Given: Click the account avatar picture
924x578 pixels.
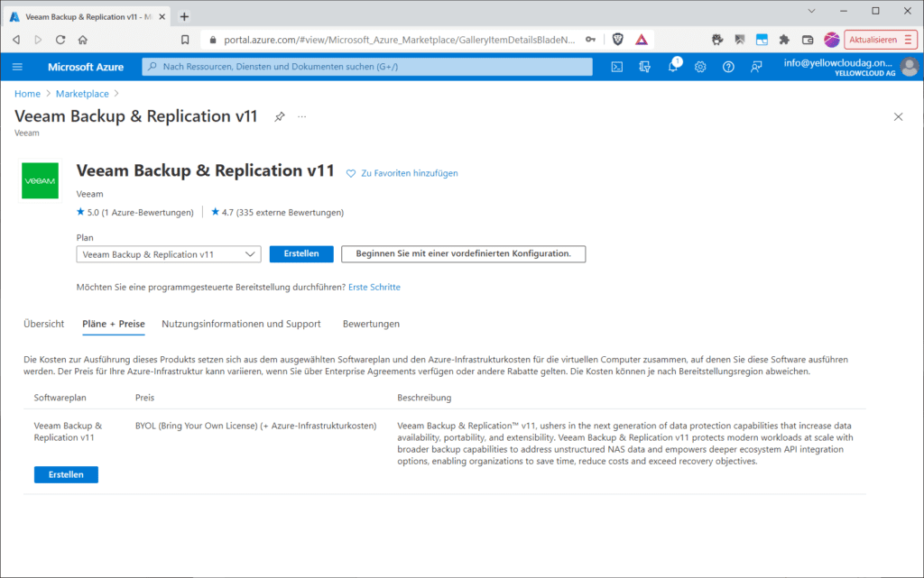Looking at the screenshot, I should coord(910,67).
